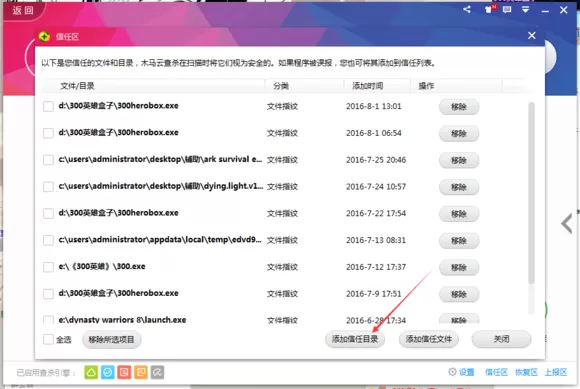The height and width of the screenshot is (389, 580).
Task: Tick the dying.light entry checkbox
Action: (48, 187)
